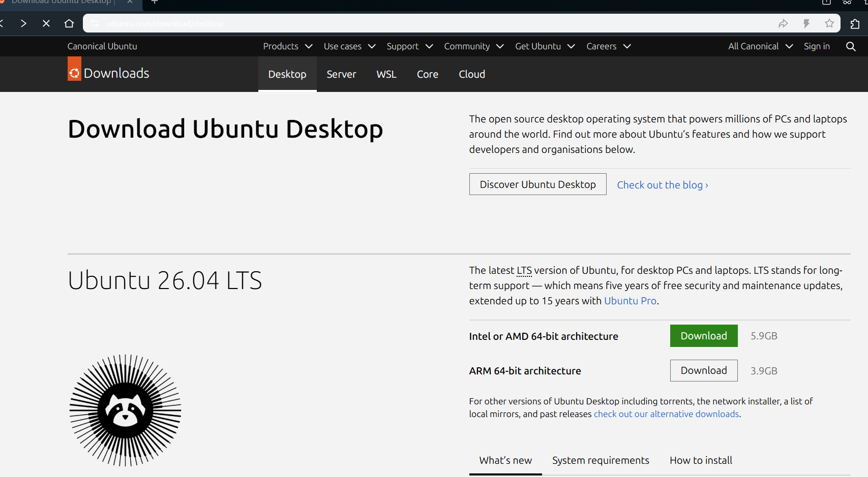Open Check out the blog link
868x477 pixels.
(x=663, y=185)
